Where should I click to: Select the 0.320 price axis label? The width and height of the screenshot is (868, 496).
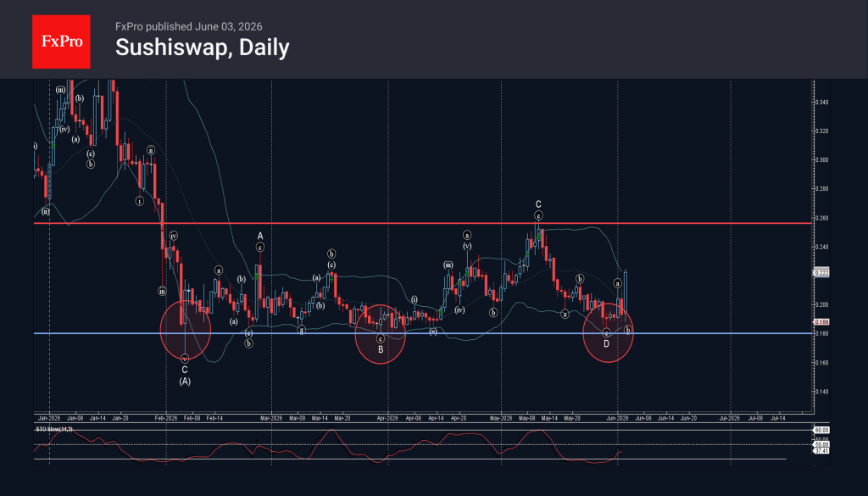(x=821, y=131)
